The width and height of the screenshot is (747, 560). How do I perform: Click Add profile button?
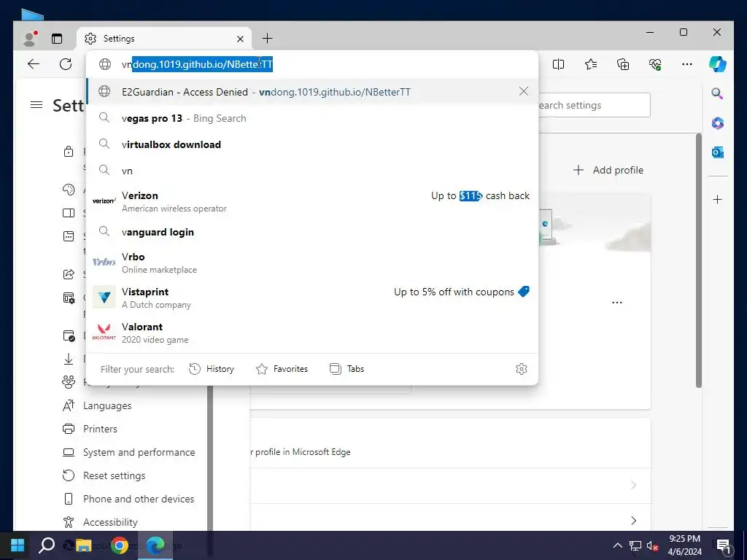point(608,170)
